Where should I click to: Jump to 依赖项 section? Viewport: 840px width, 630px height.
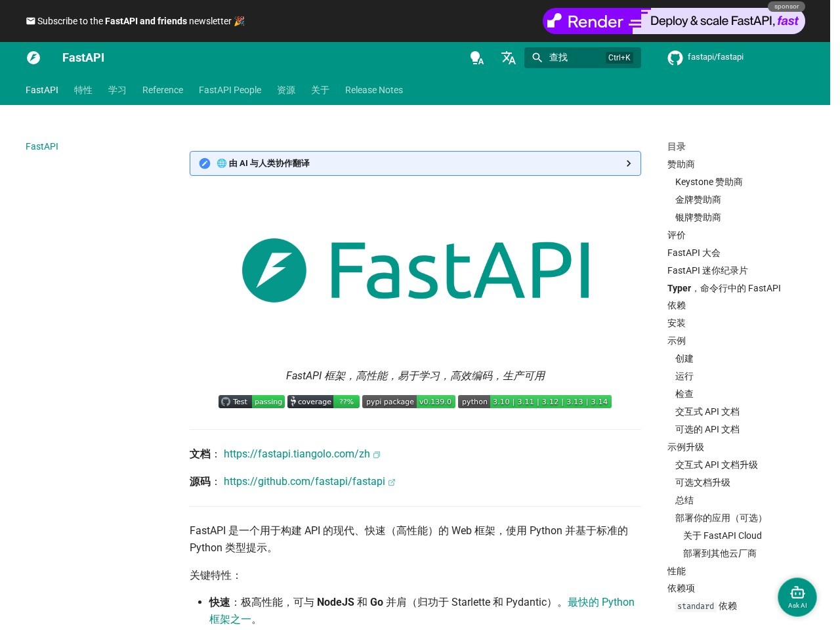point(681,588)
